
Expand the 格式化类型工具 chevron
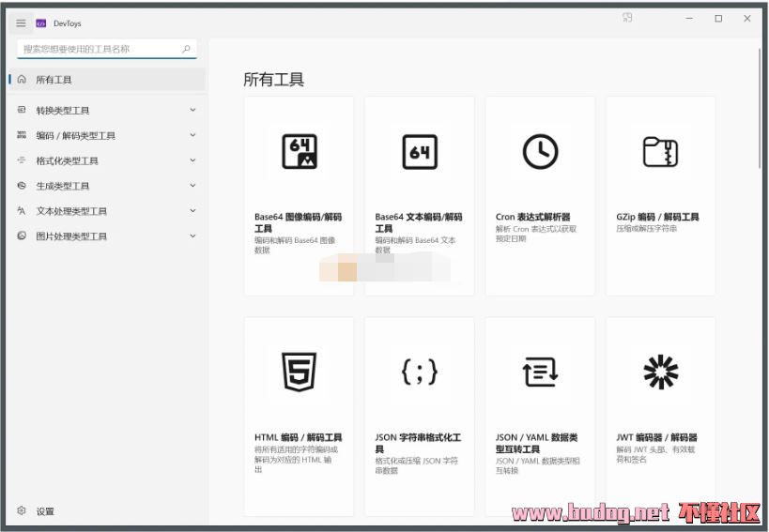[x=192, y=160]
